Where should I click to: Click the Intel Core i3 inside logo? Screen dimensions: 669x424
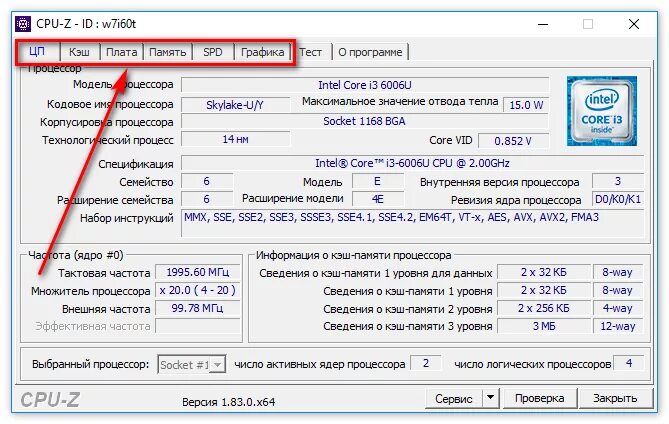click(602, 111)
